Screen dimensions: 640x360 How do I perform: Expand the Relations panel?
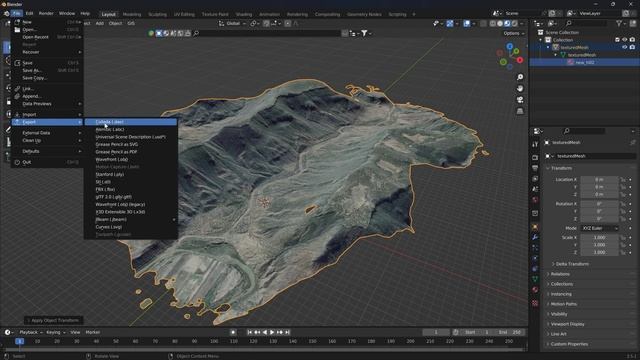point(560,274)
